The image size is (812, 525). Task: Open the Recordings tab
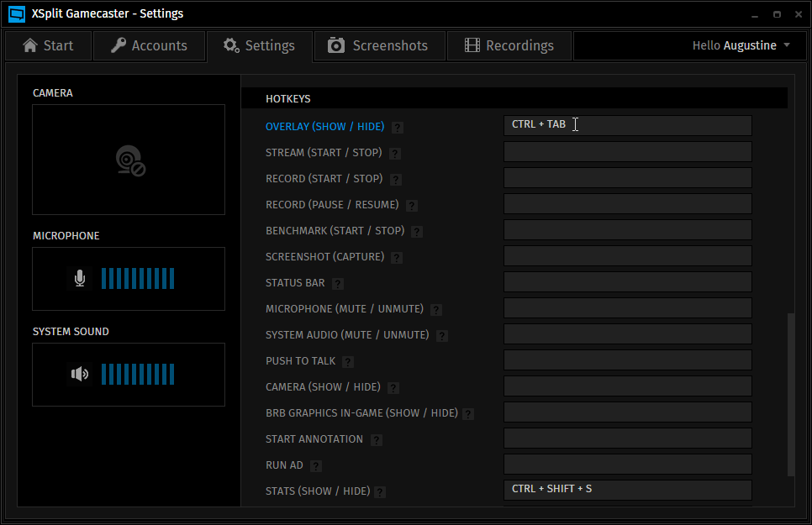[509, 45]
